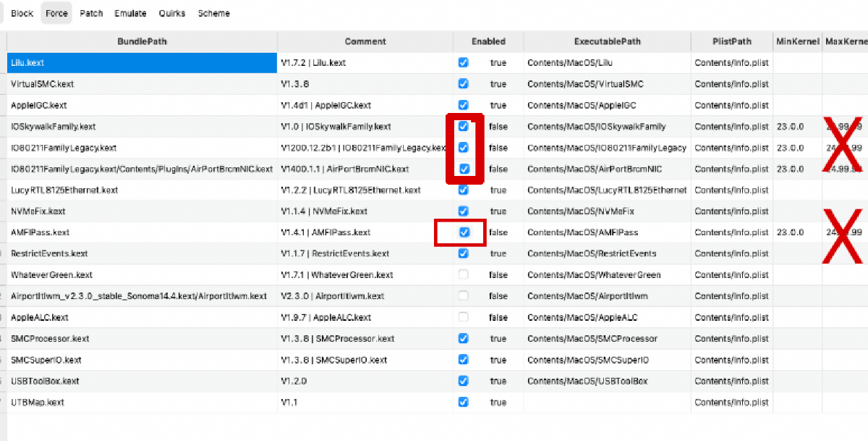Image resolution: width=868 pixels, height=441 pixels.
Task: Toggle Enabled checkbox for IOSkywalkFamily.kext
Action: 463,126
